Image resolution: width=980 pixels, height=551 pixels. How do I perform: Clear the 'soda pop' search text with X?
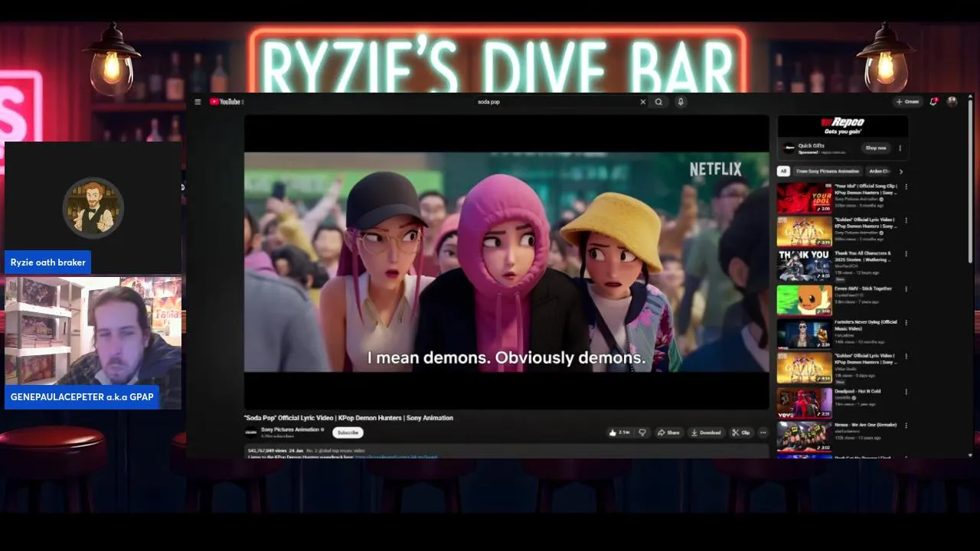point(643,102)
